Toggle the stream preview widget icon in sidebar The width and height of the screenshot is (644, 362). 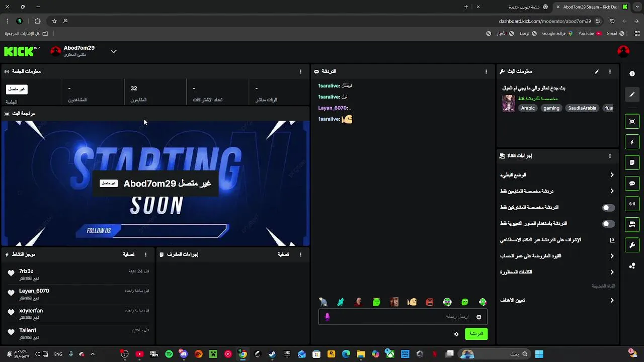[632, 121]
